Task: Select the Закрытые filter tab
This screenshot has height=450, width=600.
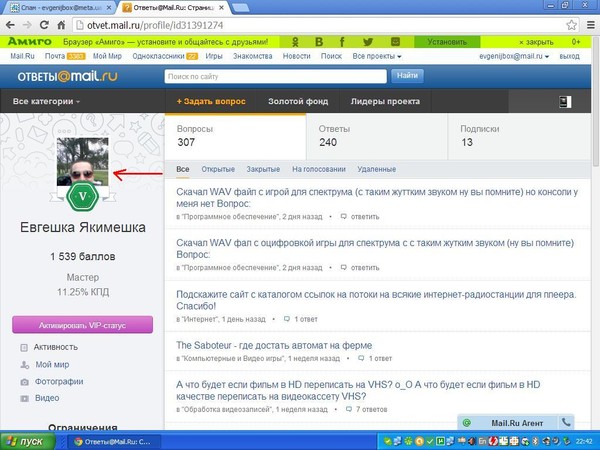Action: click(263, 169)
